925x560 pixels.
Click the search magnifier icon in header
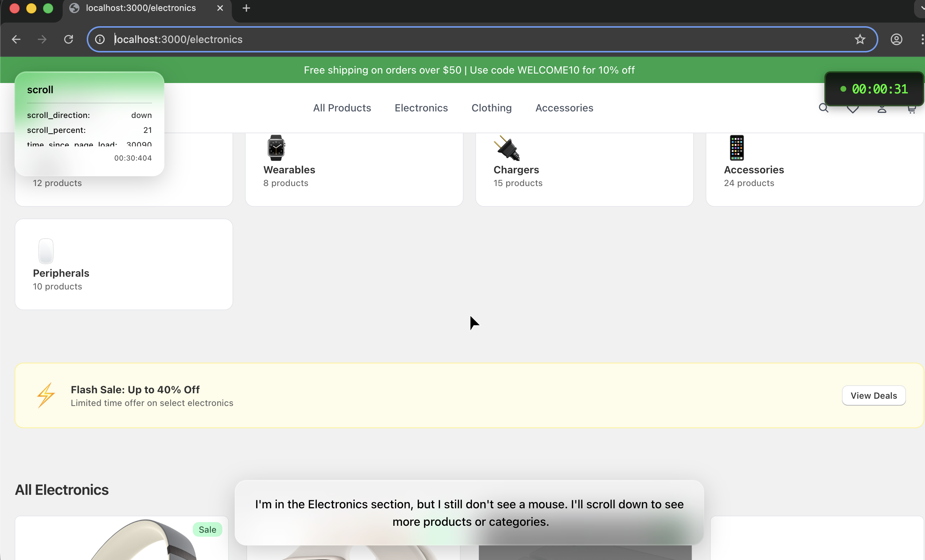coord(823,109)
